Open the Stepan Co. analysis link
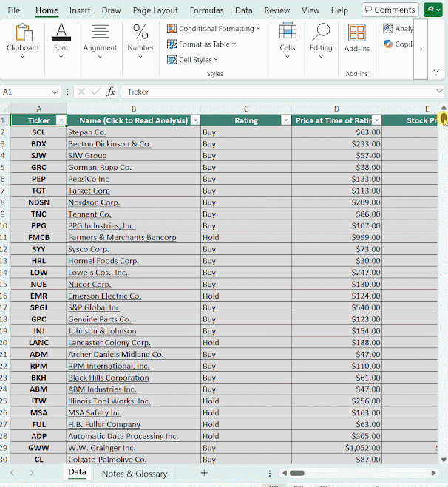This screenshot has width=448, height=487. point(87,132)
